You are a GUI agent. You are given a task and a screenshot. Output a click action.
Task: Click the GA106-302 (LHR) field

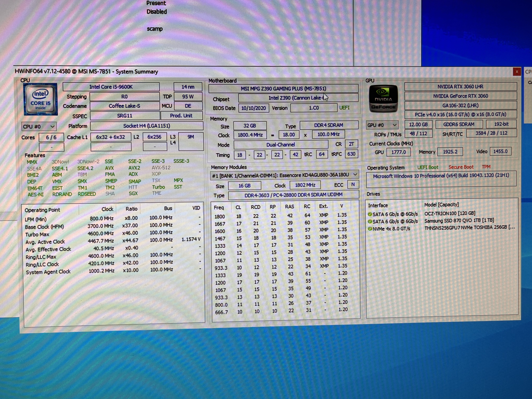click(461, 105)
